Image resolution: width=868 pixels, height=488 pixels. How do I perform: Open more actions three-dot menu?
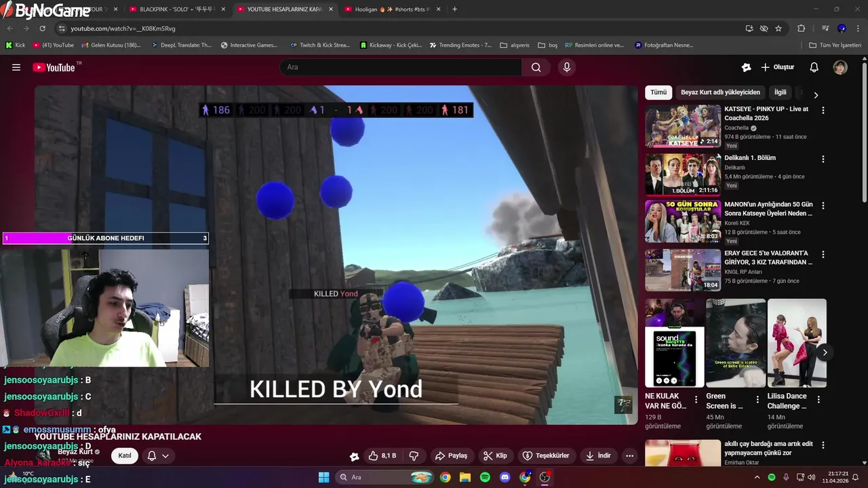[629, 455]
